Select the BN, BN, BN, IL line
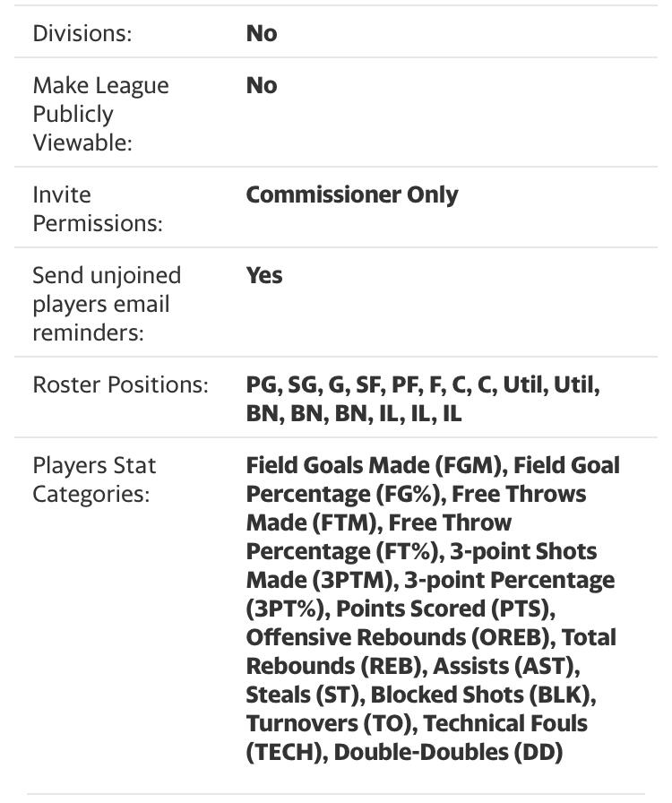Image resolution: width=672 pixels, height=803 pixels. pyautogui.click(x=353, y=413)
